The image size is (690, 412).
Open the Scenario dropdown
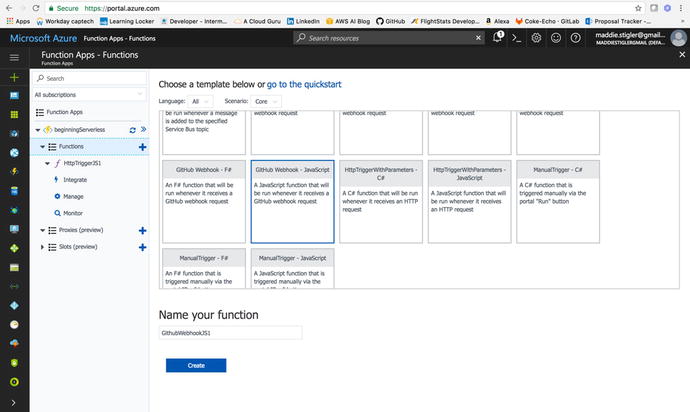tap(266, 101)
